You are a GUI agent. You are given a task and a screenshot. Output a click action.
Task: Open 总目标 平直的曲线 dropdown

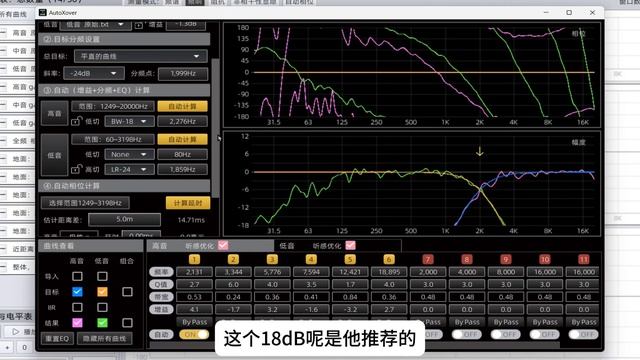pos(141,56)
